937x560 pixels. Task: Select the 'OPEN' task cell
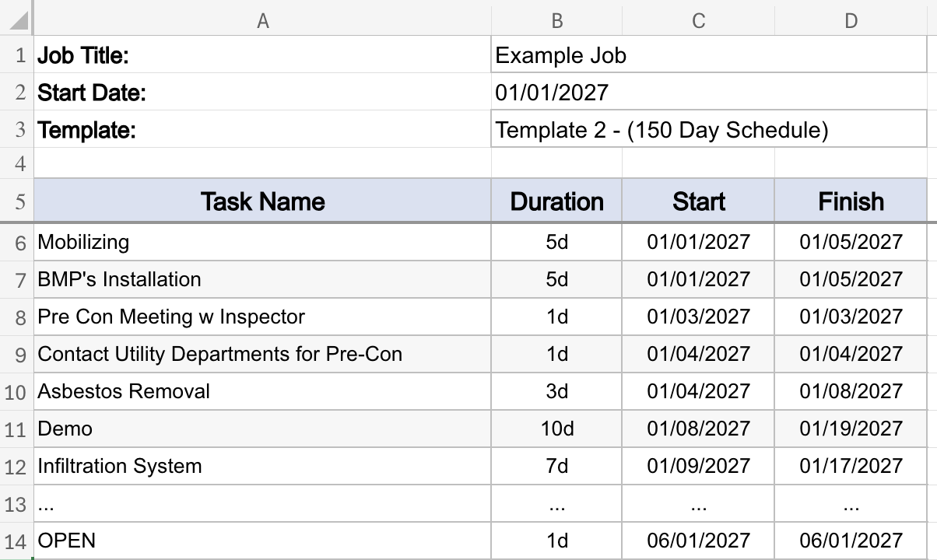click(263, 541)
